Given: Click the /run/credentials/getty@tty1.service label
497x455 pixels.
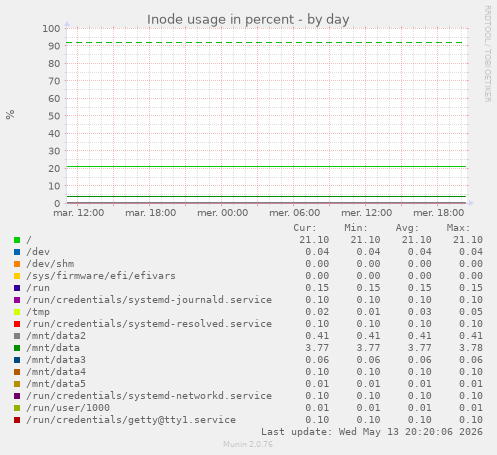Looking at the screenshot, I should point(131,420).
